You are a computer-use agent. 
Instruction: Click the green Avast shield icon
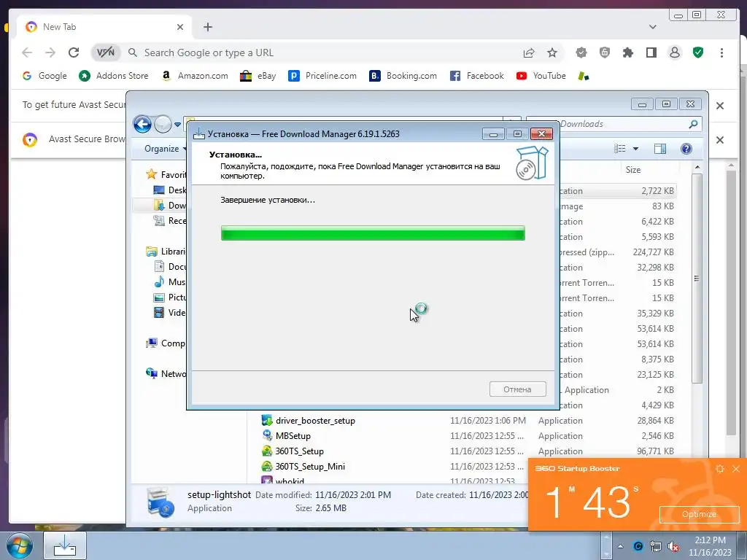click(x=698, y=52)
